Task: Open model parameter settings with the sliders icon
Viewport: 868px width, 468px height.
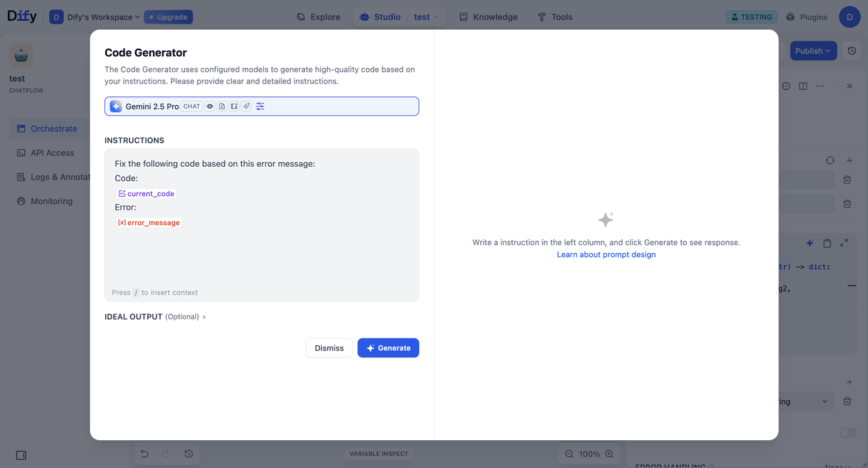Action: tap(260, 106)
